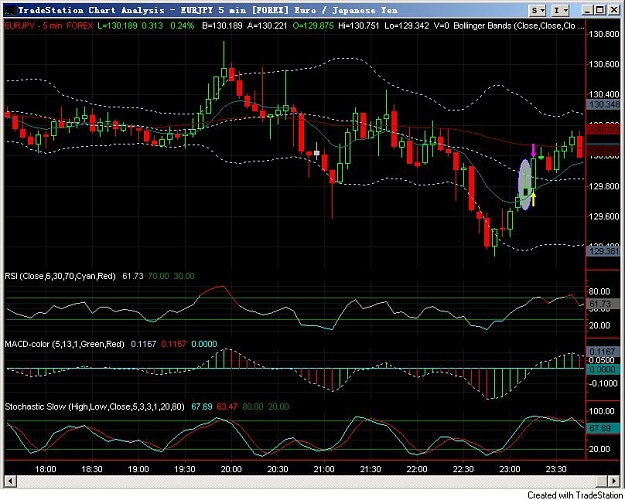Click the 'L=130.189' last price value
Viewport: 625px width, 500px height.
click(117, 26)
